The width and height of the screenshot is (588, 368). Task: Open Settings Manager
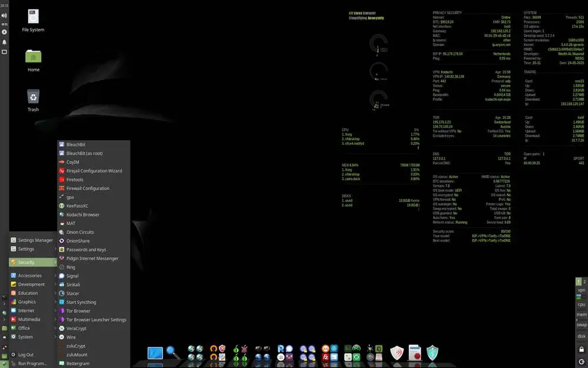[33, 240]
